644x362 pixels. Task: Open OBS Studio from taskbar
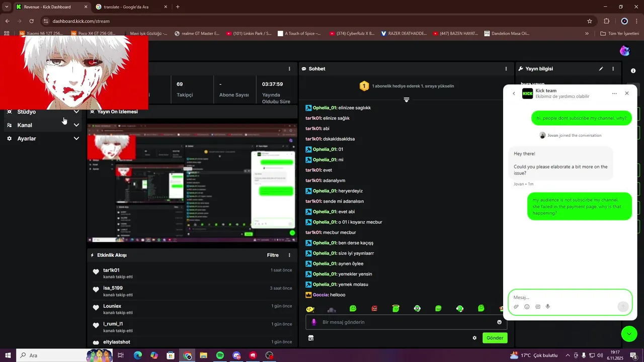pos(269,355)
